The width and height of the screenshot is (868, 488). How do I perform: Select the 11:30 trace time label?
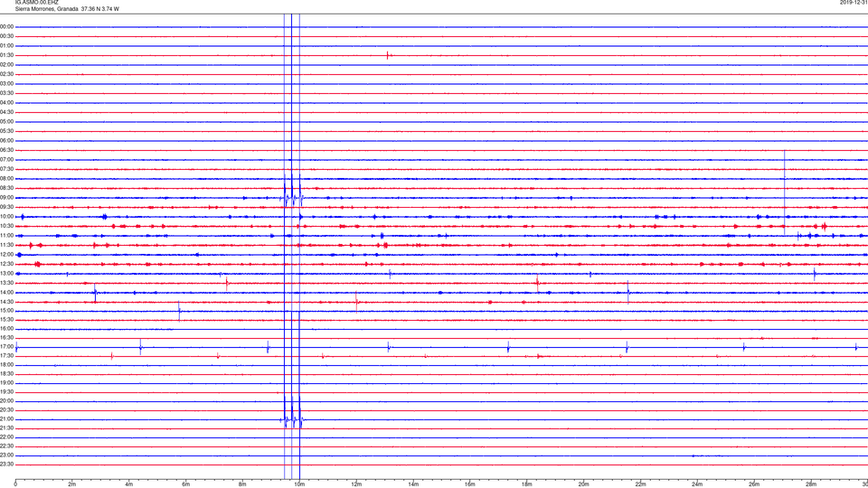coord(6,245)
